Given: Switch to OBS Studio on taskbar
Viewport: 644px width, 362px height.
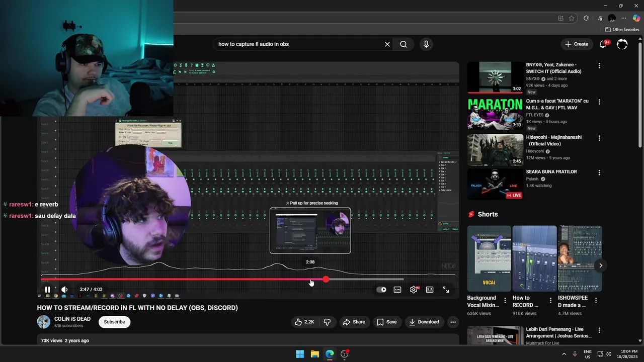Looking at the screenshot, I should point(345,354).
